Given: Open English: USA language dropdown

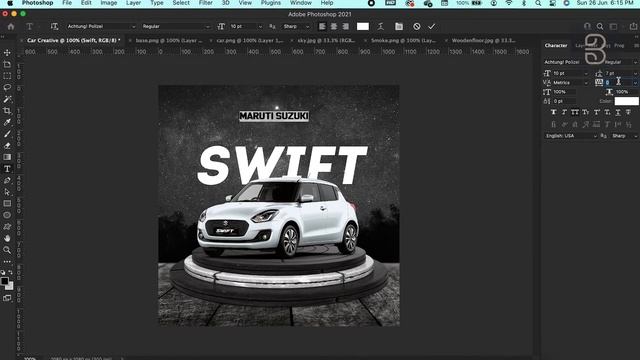Looking at the screenshot, I should (571, 136).
